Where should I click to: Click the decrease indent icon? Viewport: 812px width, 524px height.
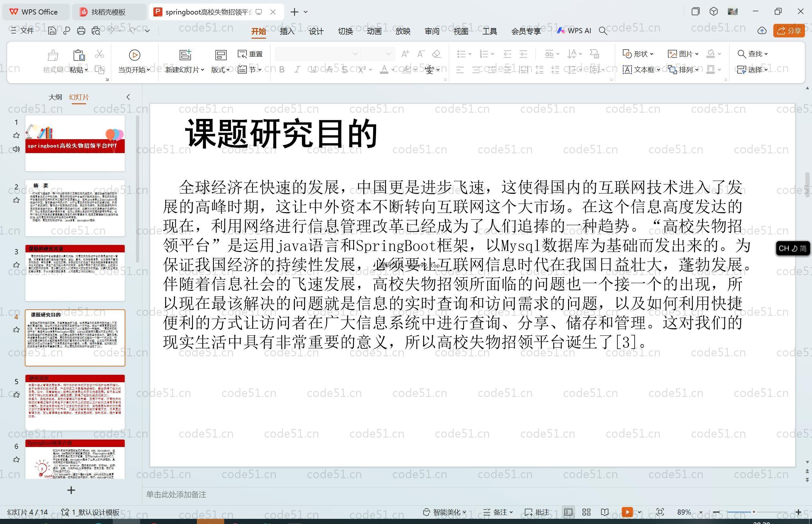[507, 54]
